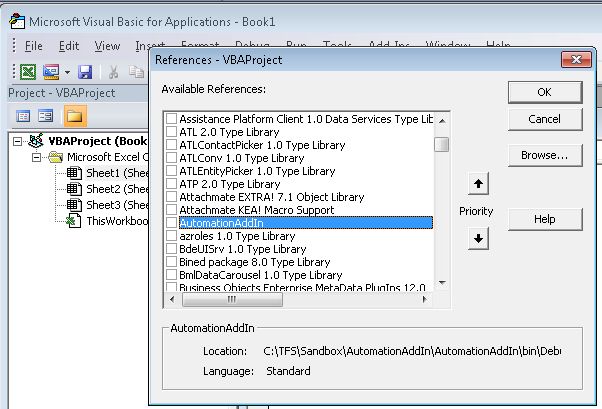Click the VBAProject node icon
This screenshot has width=602, height=409.
point(36,141)
